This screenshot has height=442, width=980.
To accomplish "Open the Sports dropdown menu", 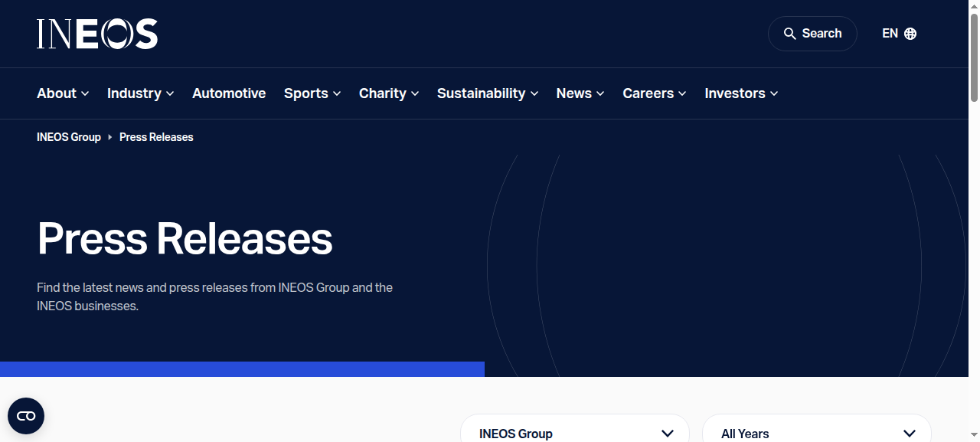I will pyautogui.click(x=312, y=93).
